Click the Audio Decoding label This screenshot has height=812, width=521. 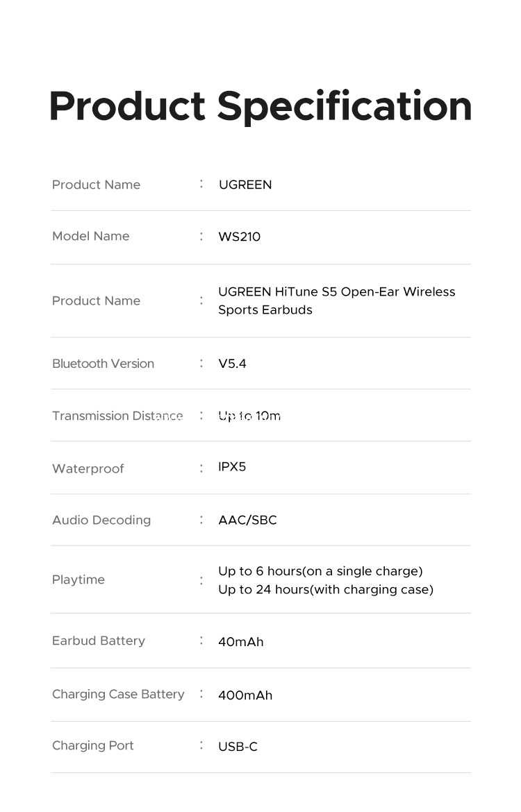point(101,520)
